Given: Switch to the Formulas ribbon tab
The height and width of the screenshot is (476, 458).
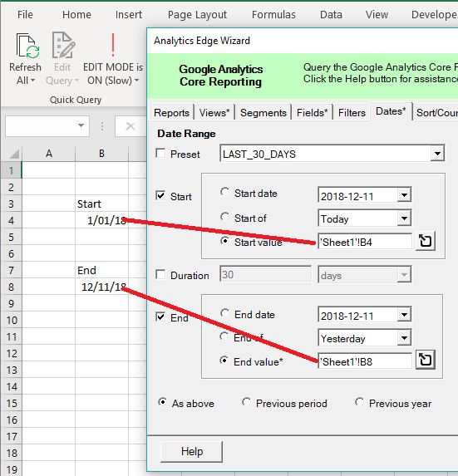Looking at the screenshot, I should (273, 15).
